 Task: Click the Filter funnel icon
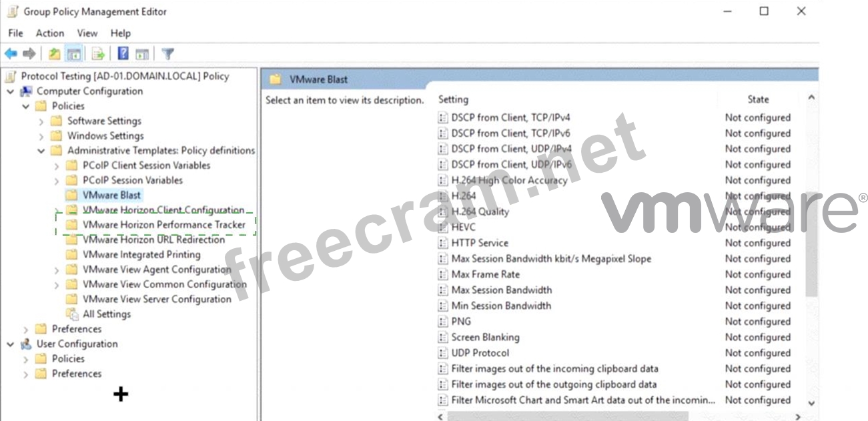click(x=168, y=54)
